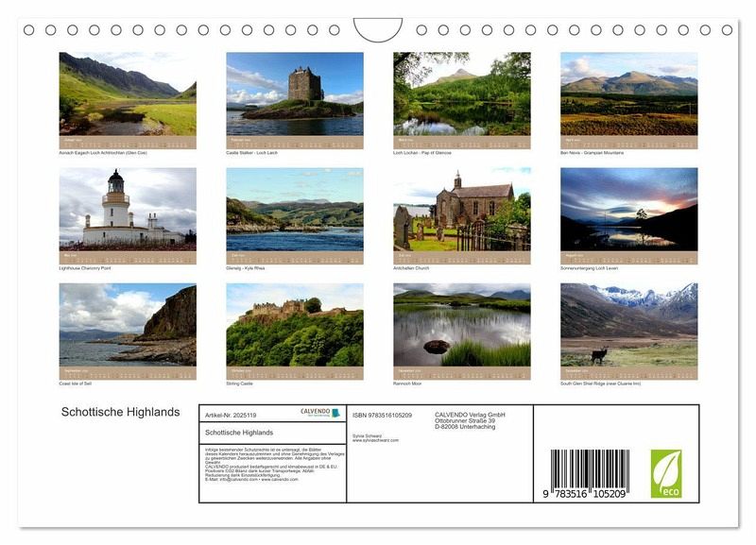
Task: Click the barcode above the number 9 783516 105209
Action: click(x=590, y=469)
